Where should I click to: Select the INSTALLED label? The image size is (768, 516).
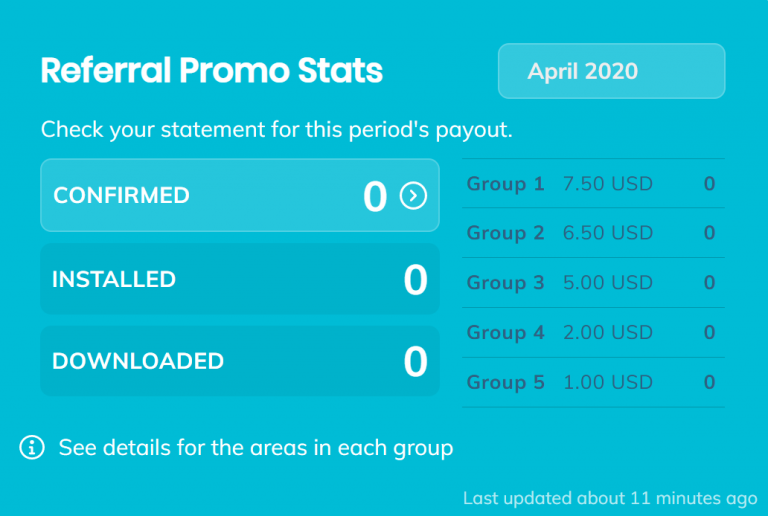tap(114, 279)
